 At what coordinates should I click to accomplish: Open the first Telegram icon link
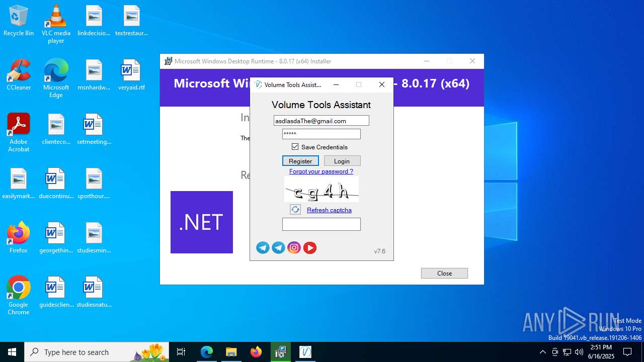click(263, 247)
